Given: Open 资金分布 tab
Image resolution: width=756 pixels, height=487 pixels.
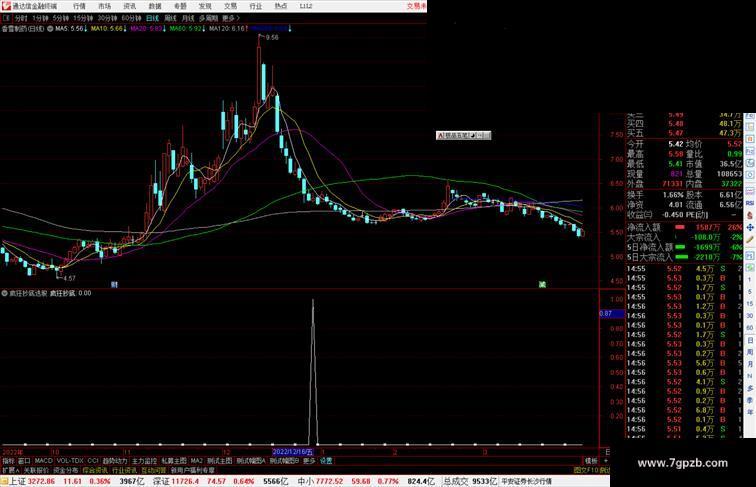Looking at the screenshot, I should [x=66, y=470].
